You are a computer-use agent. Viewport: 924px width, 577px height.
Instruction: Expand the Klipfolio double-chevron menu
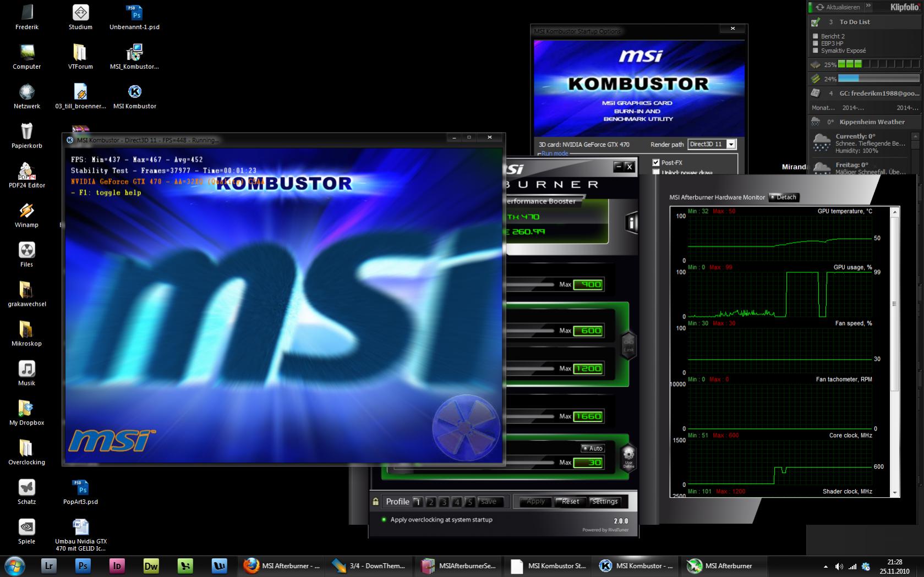click(x=868, y=6)
